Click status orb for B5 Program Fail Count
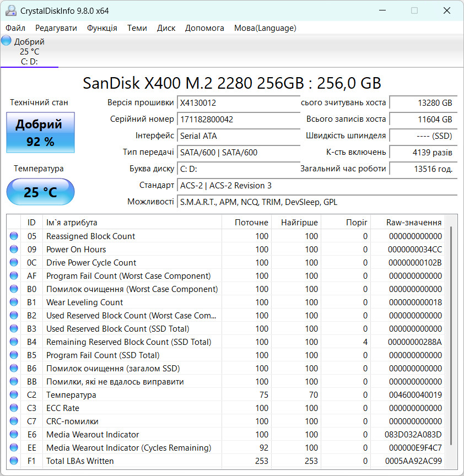The image size is (464, 476). tap(14, 355)
